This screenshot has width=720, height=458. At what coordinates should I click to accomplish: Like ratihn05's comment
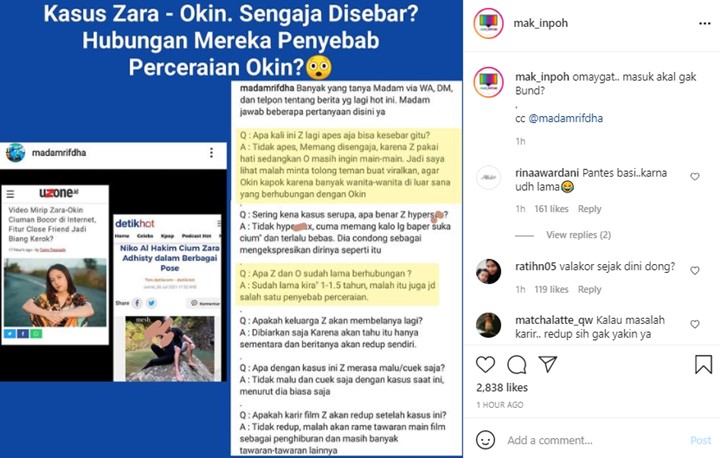(x=695, y=271)
